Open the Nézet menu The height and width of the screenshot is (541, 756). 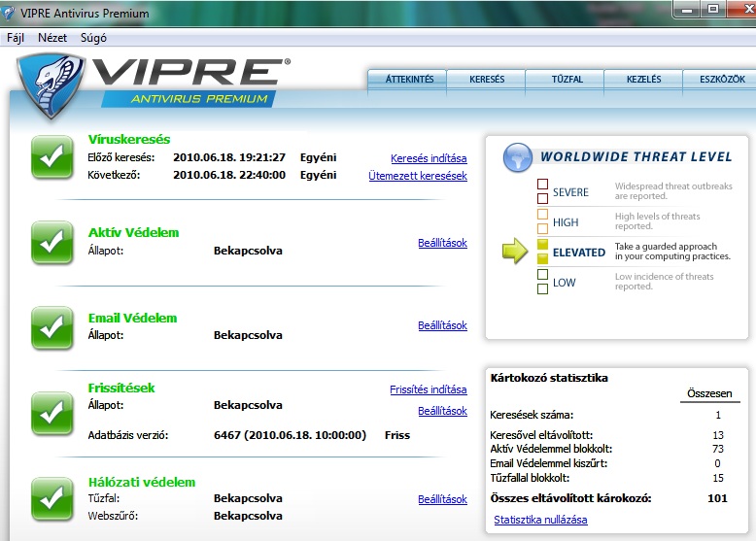click(52, 38)
